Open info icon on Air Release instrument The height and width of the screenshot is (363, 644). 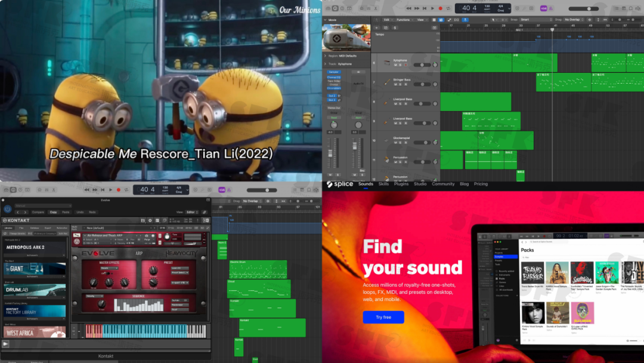pyautogui.click(x=153, y=236)
